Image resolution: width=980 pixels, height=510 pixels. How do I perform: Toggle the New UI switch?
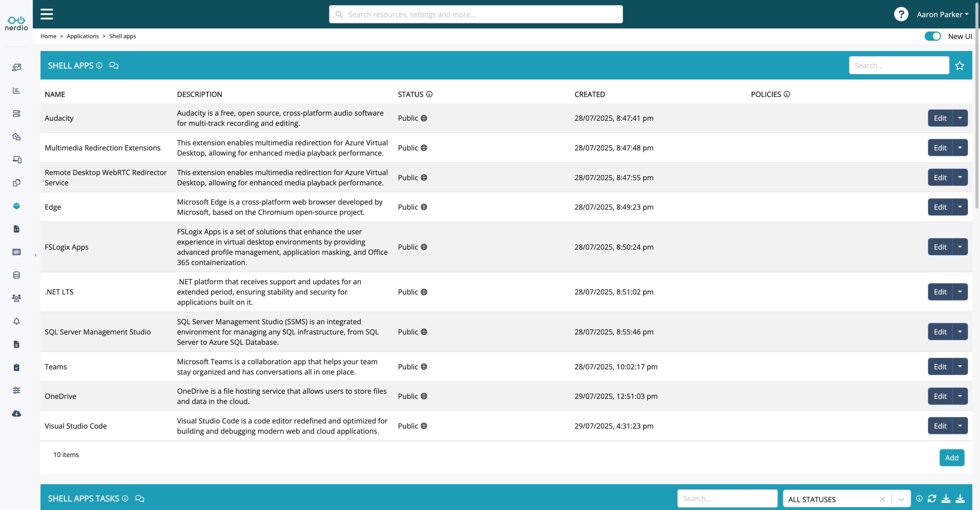tap(932, 36)
